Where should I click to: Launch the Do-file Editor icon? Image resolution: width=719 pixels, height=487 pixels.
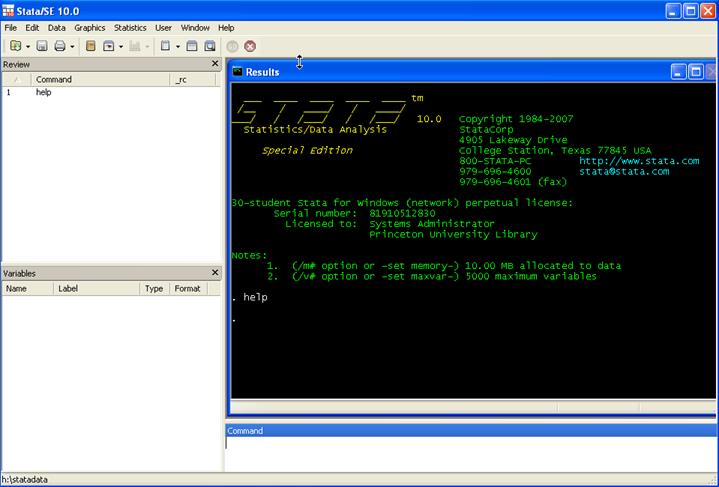[x=164, y=46]
